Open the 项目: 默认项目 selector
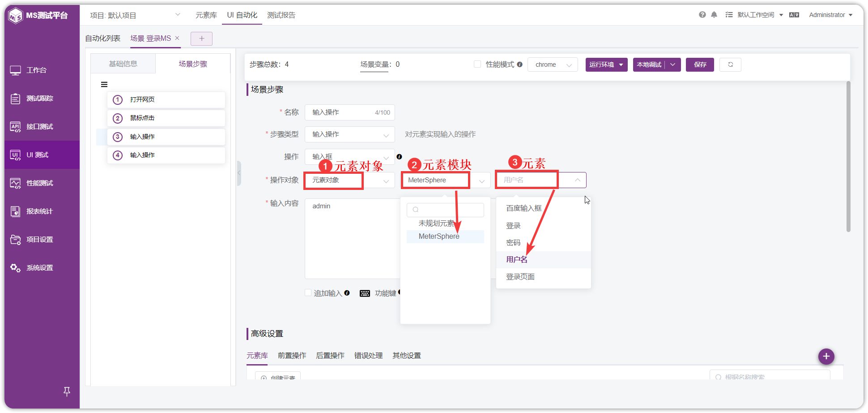The height and width of the screenshot is (413, 868). (135, 15)
